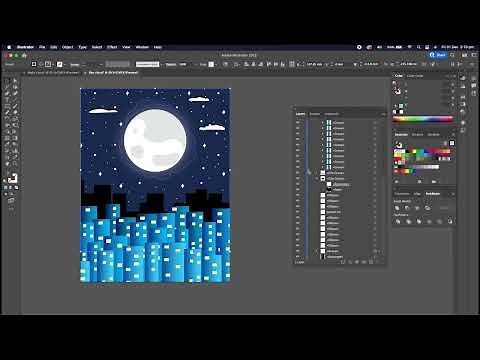Switch to the Align tab
Viewport: 480px width, 360px height.
417,194
